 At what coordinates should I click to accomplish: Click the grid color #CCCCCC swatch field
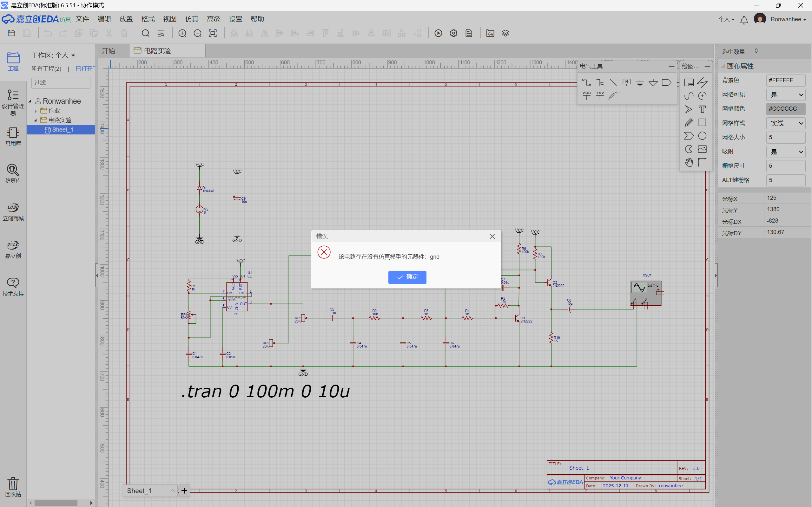click(x=786, y=109)
